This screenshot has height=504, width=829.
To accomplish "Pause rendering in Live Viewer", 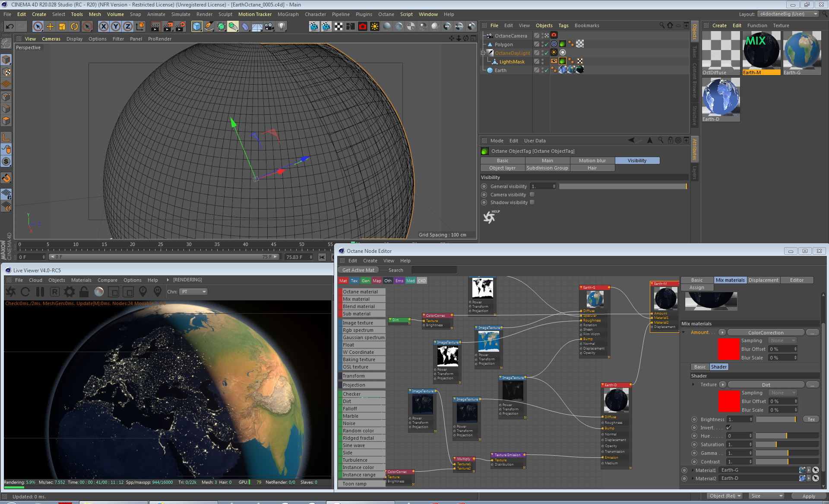I will click(40, 292).
